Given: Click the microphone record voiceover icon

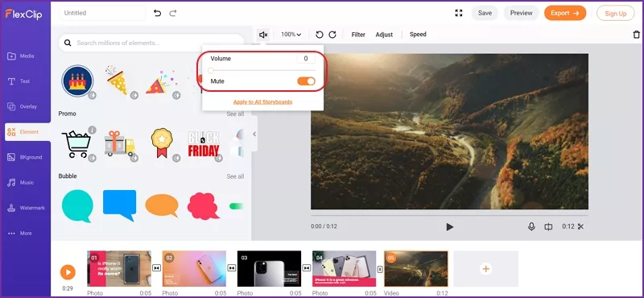Looking at the screenshot, I should [x=531, y=226].
